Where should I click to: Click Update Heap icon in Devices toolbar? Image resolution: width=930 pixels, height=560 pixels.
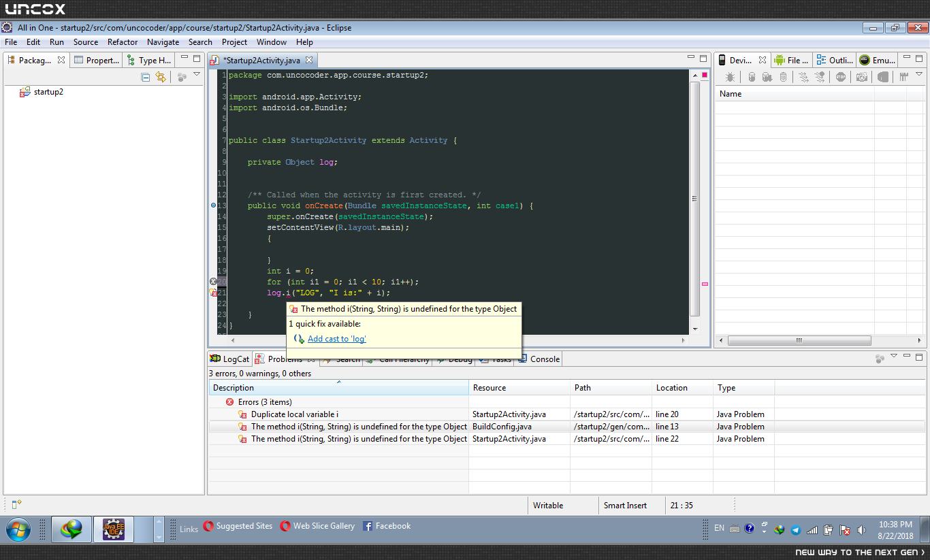pyautogui.click(x=752, y=77)
